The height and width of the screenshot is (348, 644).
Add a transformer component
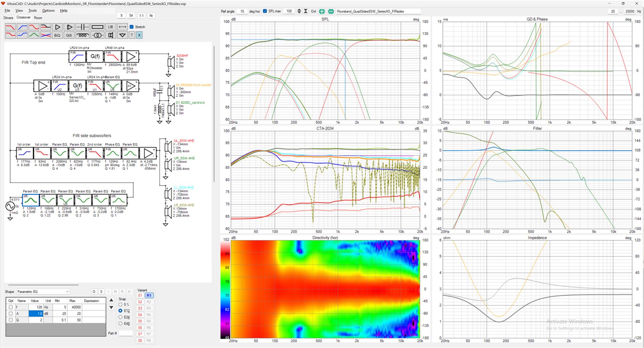click(97, 35)
